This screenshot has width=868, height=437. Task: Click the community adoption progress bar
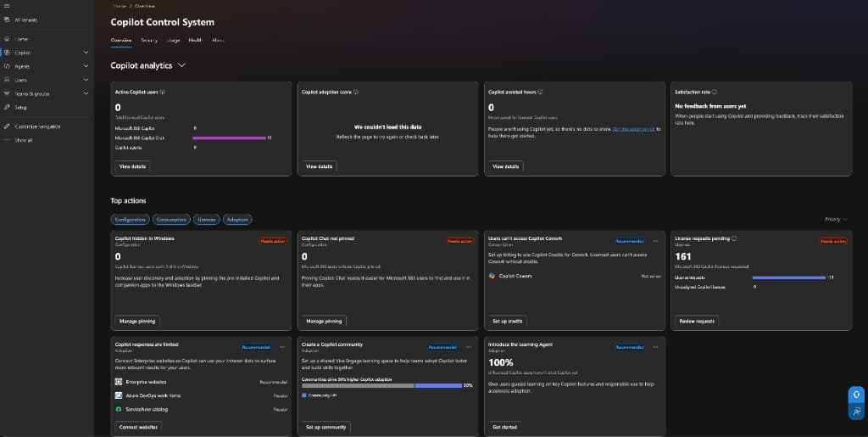382,385
